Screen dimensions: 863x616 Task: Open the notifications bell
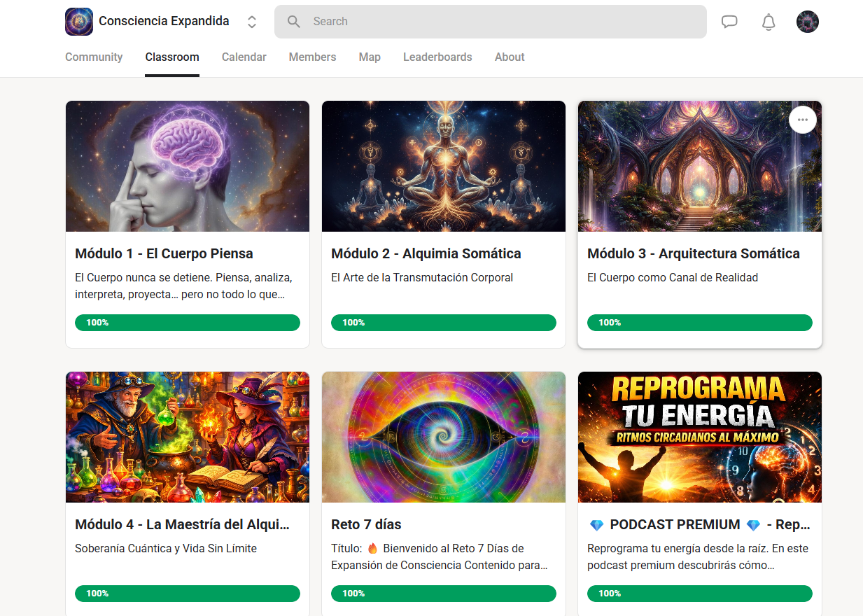769,22
